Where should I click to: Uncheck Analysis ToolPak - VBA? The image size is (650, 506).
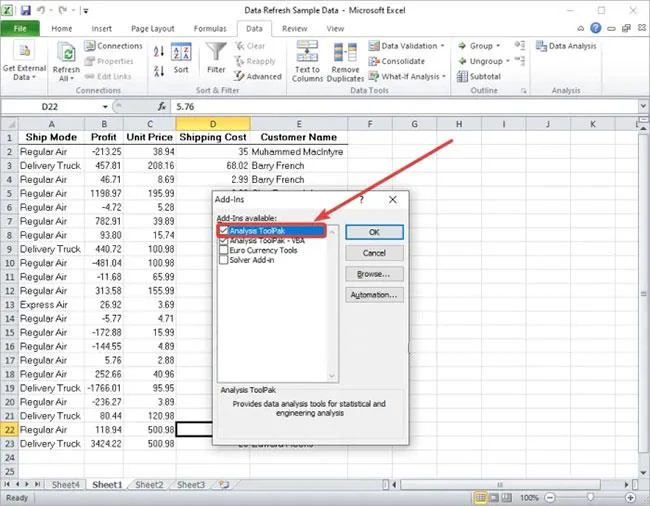(x=224, y=240)
